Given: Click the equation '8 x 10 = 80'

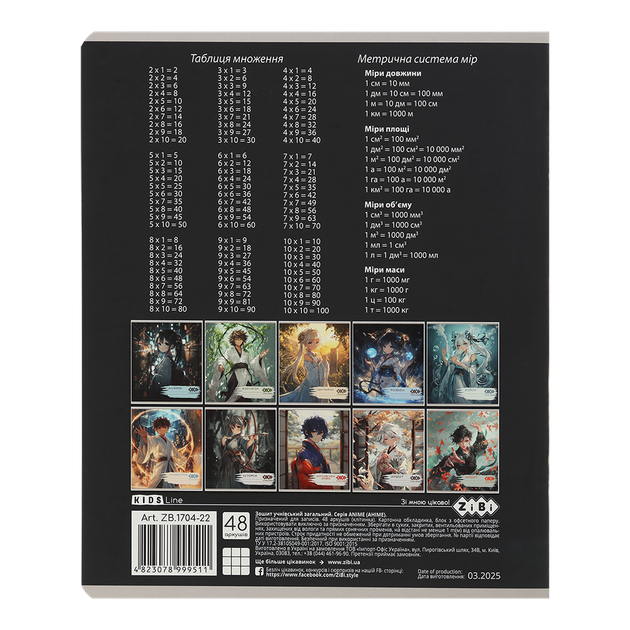Looking at the screenshot, I should pos(168,309).
